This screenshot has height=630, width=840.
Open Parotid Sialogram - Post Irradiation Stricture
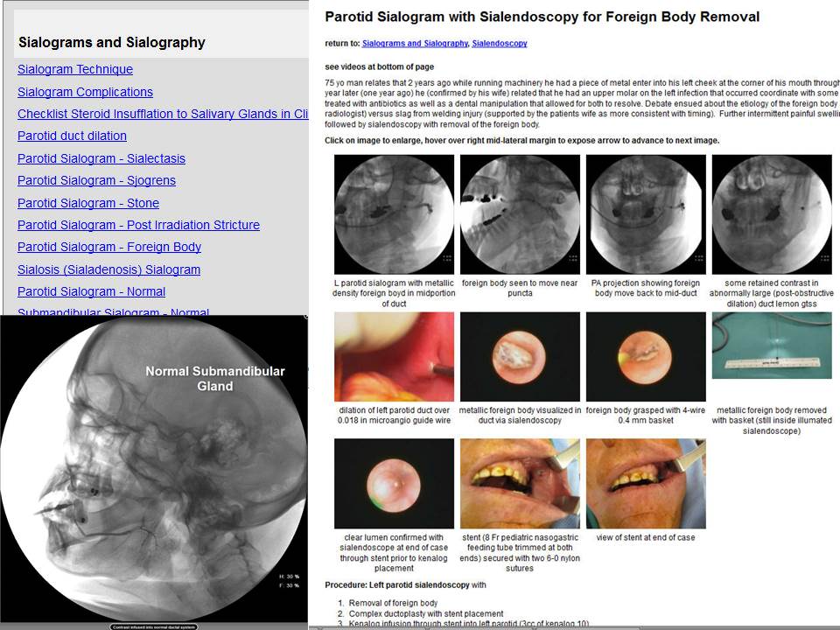138,225
